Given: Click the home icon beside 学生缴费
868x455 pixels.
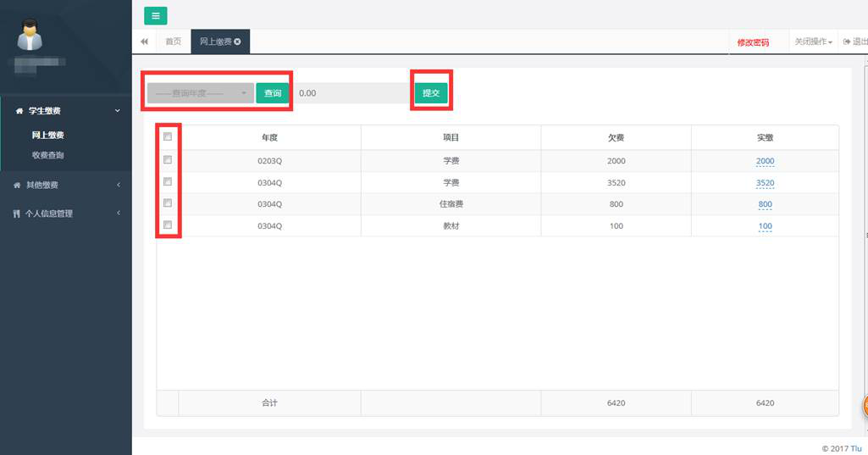Looking at the screenshot, I should coord(19,111).
